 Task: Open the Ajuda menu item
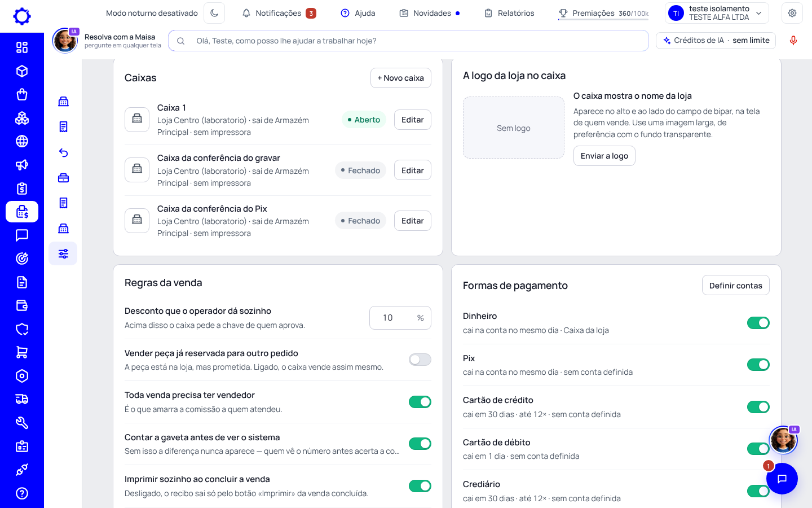pos(358,13)
